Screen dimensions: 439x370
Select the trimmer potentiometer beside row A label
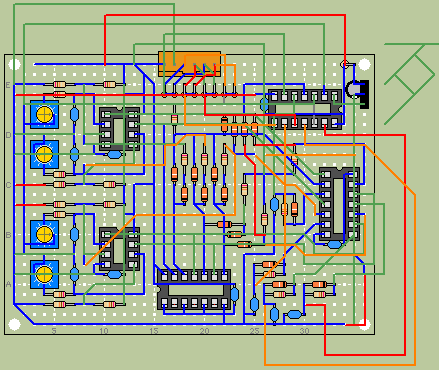pos(44,274)
